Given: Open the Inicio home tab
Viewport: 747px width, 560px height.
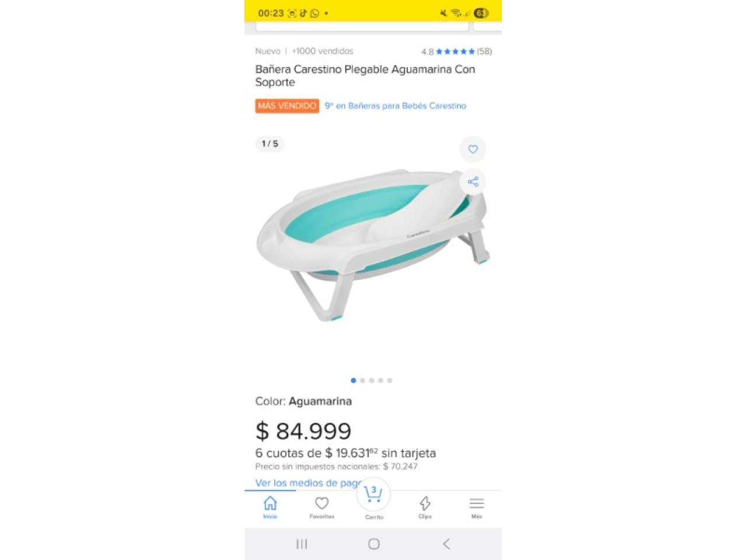Looking at the screenshot, I should click(270, 508).
